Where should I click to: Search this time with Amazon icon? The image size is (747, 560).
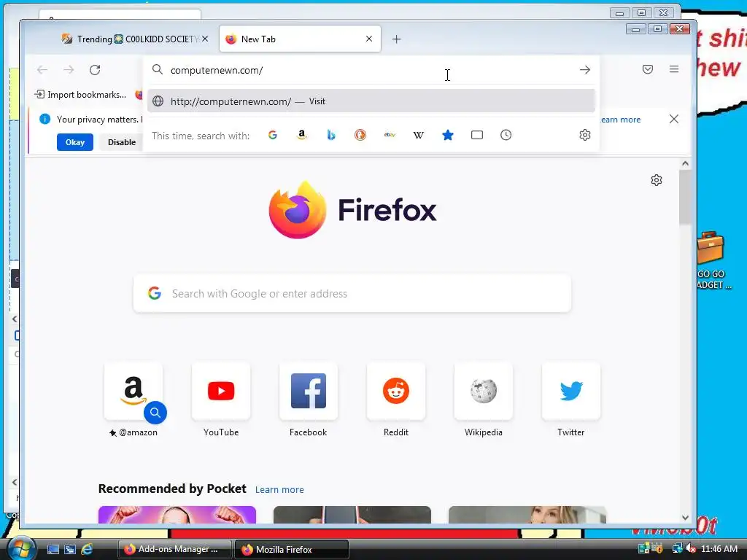pos(301,135)
